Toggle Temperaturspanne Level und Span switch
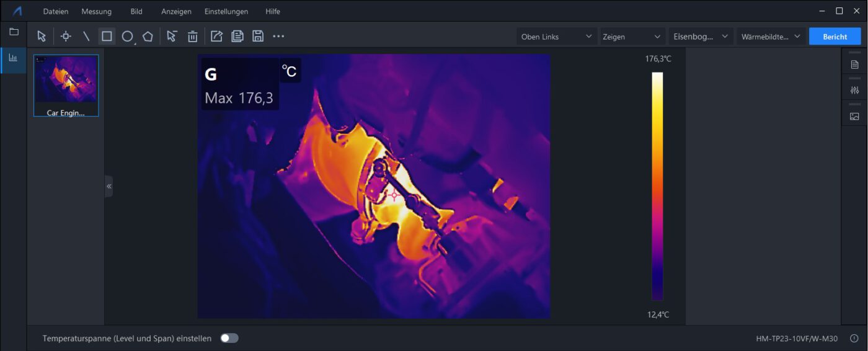The image size is (868, 351). coord(229,339)
